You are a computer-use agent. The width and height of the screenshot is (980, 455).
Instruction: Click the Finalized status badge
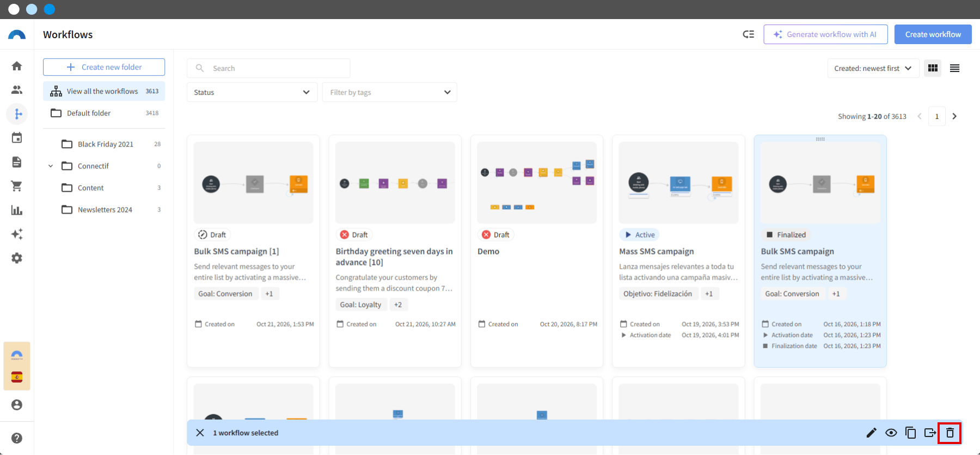coord(786,235)
